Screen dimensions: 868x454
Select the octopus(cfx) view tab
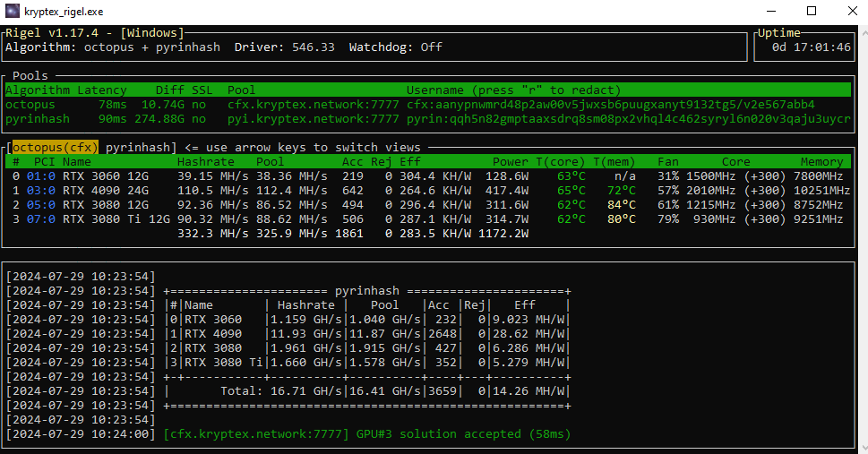pos(56,147)
